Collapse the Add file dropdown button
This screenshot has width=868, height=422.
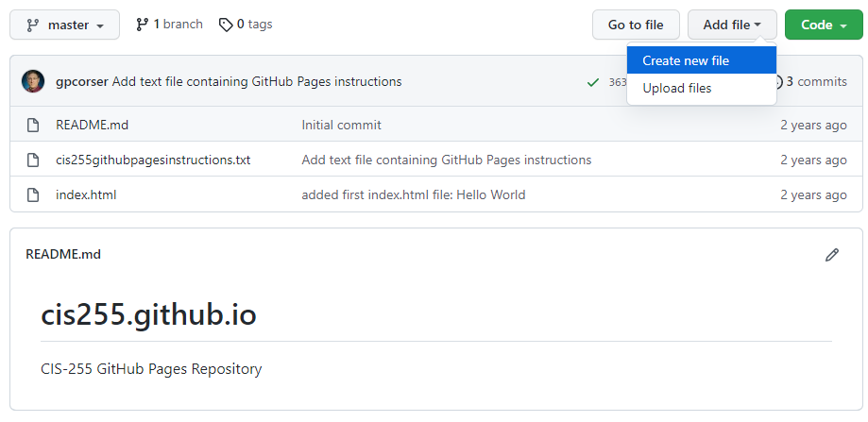[x=732, y=25]
